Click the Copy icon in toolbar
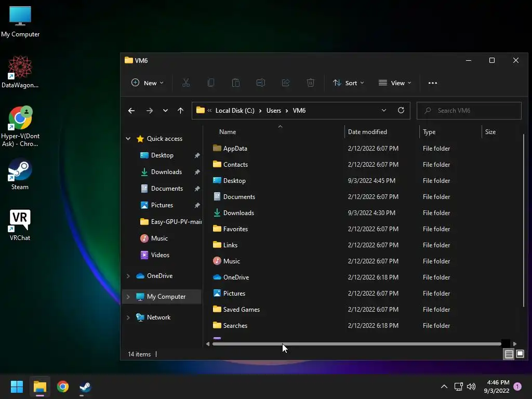Viewport: 532px width, 399px height. [x=211, y=83]
